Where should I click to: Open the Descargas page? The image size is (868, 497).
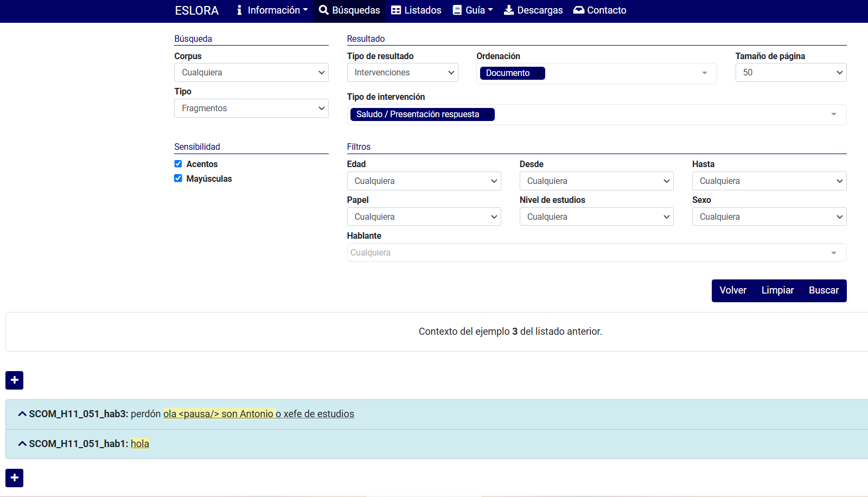pyautogui.click(x=533, y=10)
